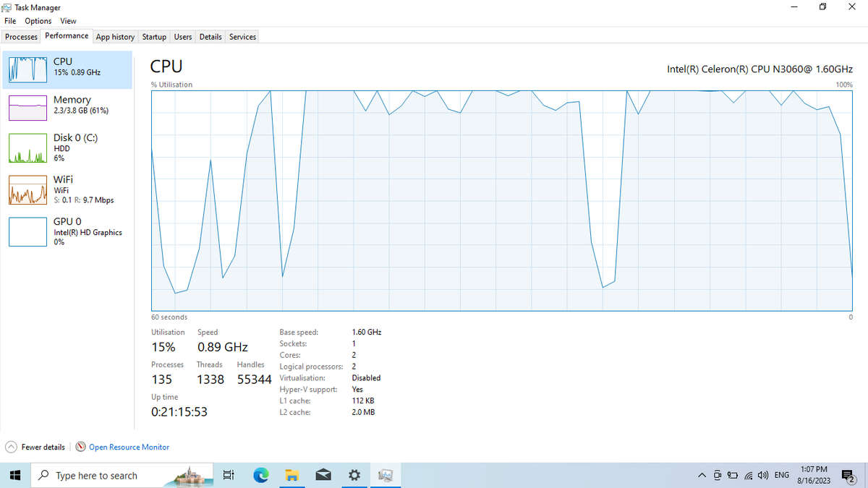Open the File menu
The image size is (868, 488).
tap(10, 21)
